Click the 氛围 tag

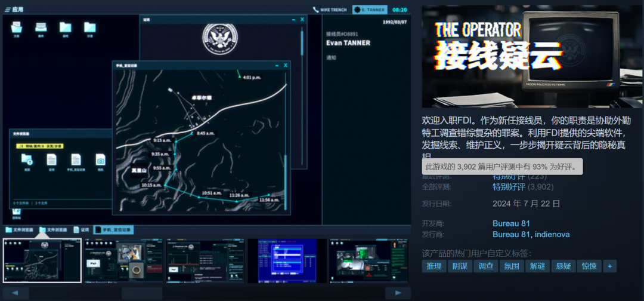point(512,266)
